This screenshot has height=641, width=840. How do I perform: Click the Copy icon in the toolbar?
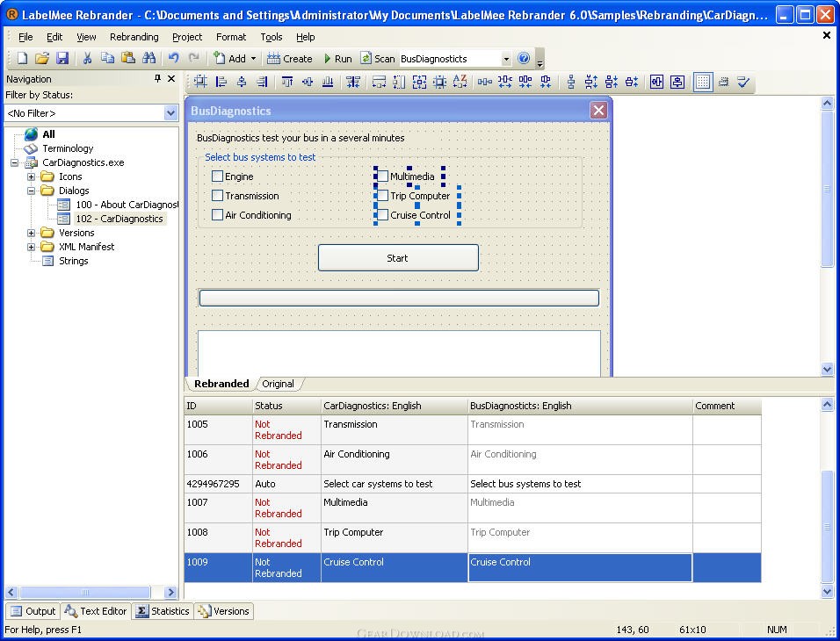(108, 58)
